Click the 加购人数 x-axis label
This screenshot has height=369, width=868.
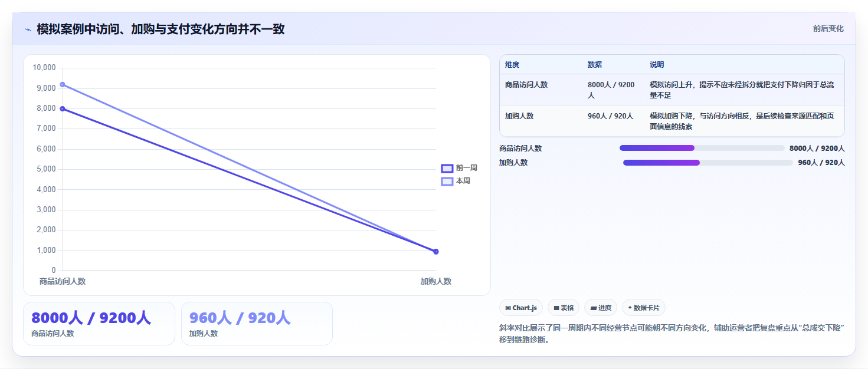(x=436, y=282)
